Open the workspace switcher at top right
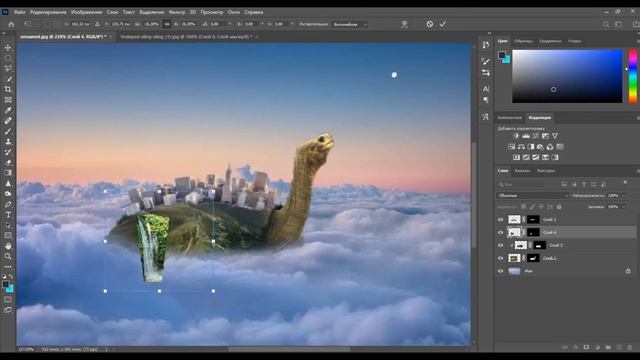640x360 pixels. tap(619, 24)
